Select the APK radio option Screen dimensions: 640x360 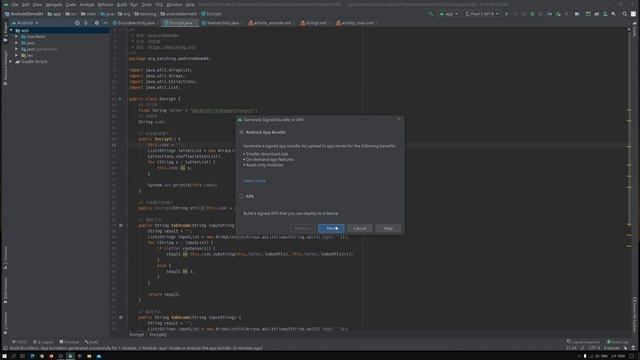point(242,196)
